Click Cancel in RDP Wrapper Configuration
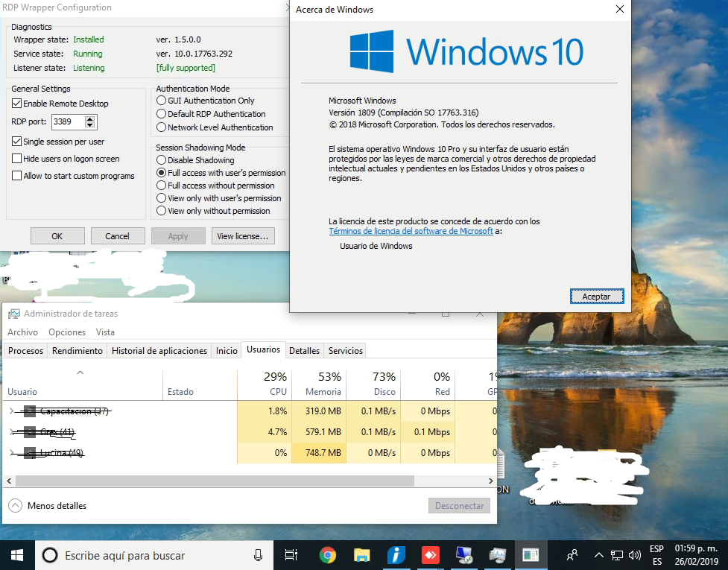The width and height of the screenshot is (728, 570). (117, 236)
